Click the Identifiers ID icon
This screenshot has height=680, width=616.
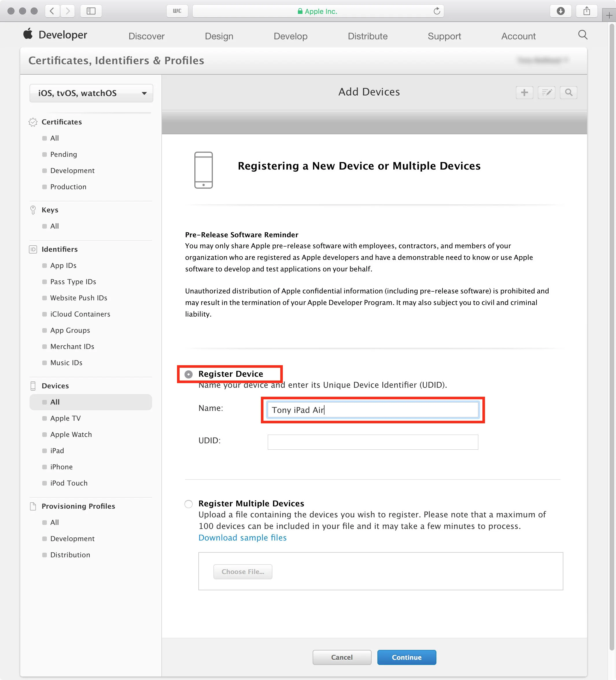coord(33,249)
